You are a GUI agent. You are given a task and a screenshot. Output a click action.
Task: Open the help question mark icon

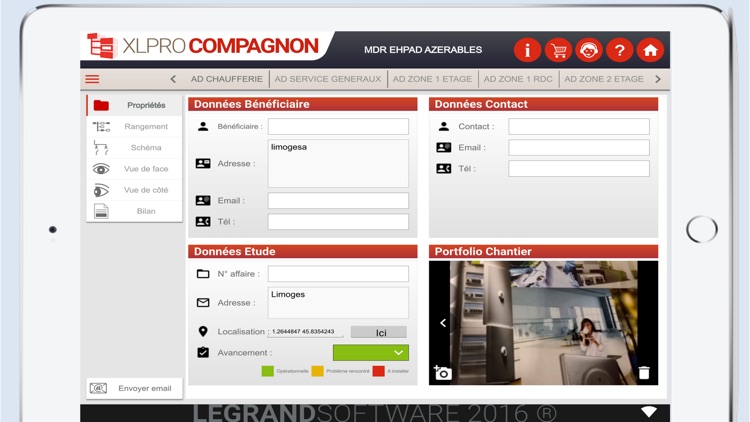[x=619, y=50]
